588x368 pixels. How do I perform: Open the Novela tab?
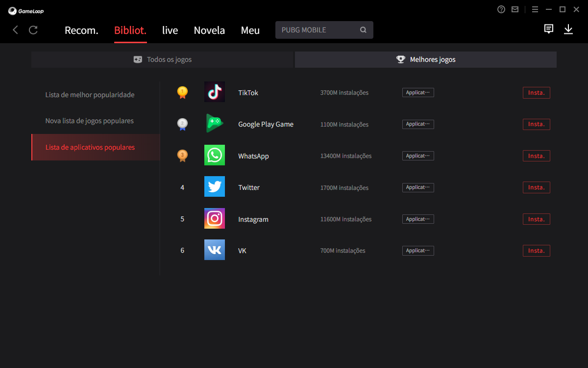click(x=209, y=30)
